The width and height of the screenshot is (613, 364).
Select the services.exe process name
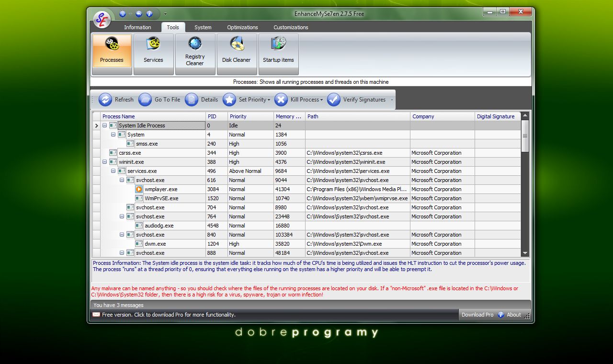142,171
